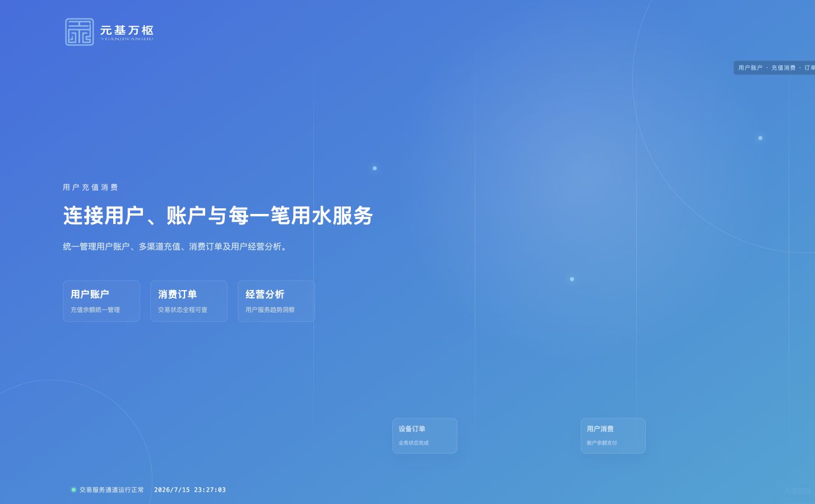Viewport: 815px width, 504px height.
Task: Open the 消费订单 feature card
Action: coord(189,301)
